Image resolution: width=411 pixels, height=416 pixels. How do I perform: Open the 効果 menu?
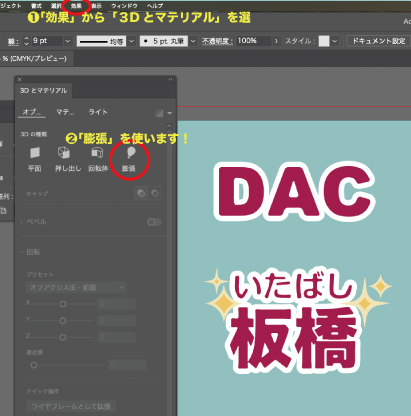coord(76,6)
